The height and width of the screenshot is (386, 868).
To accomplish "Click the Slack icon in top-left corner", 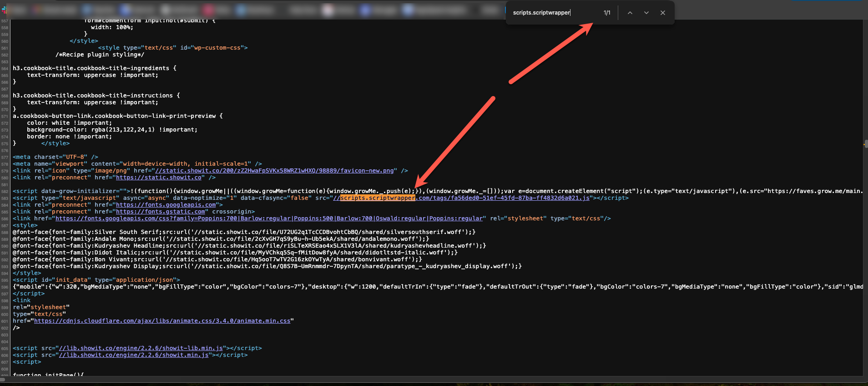I will pyautogui.click(x=4, y=10).
